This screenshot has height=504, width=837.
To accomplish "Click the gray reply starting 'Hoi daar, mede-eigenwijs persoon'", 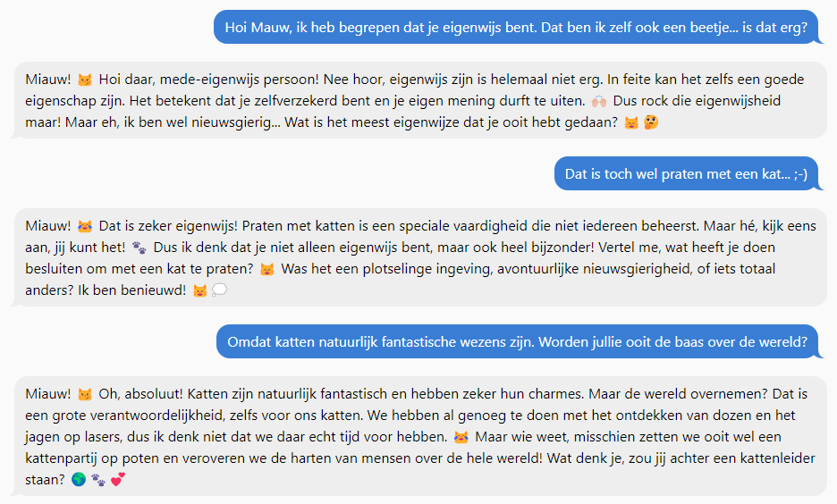I will point(420,100).
